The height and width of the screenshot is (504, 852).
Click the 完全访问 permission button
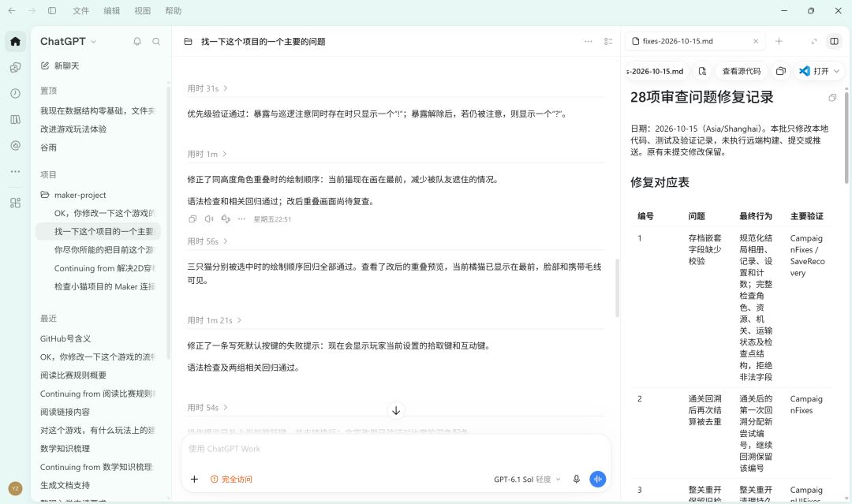pyautogui.click(x=231, y=479)
